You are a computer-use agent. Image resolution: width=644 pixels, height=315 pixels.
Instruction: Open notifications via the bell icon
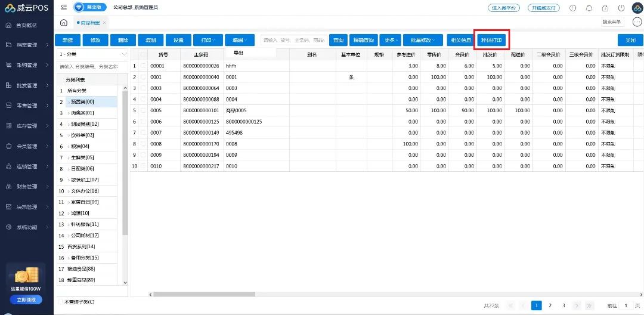click(x=589, y=8)
